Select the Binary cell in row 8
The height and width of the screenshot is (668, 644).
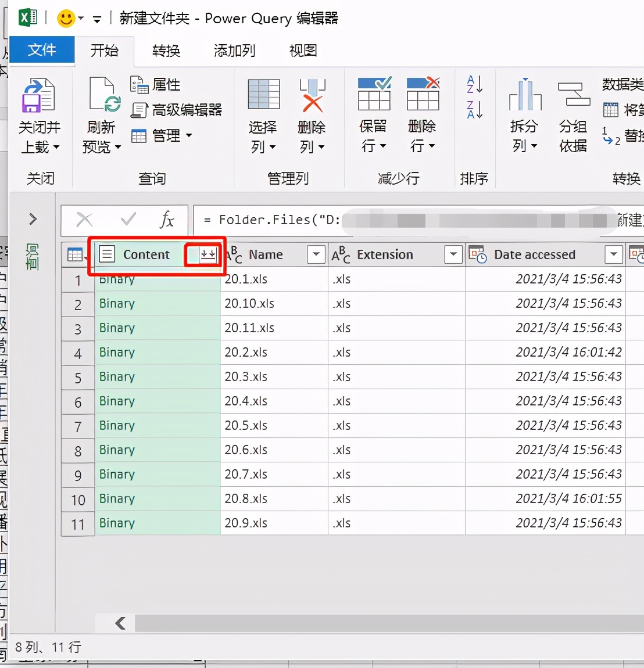pos(158,450)
